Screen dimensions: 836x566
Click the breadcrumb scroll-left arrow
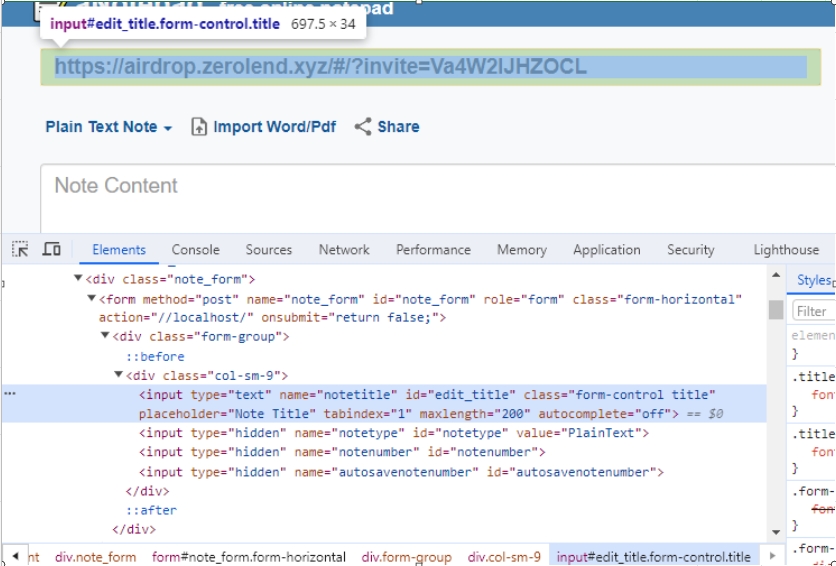click(15, 556)
